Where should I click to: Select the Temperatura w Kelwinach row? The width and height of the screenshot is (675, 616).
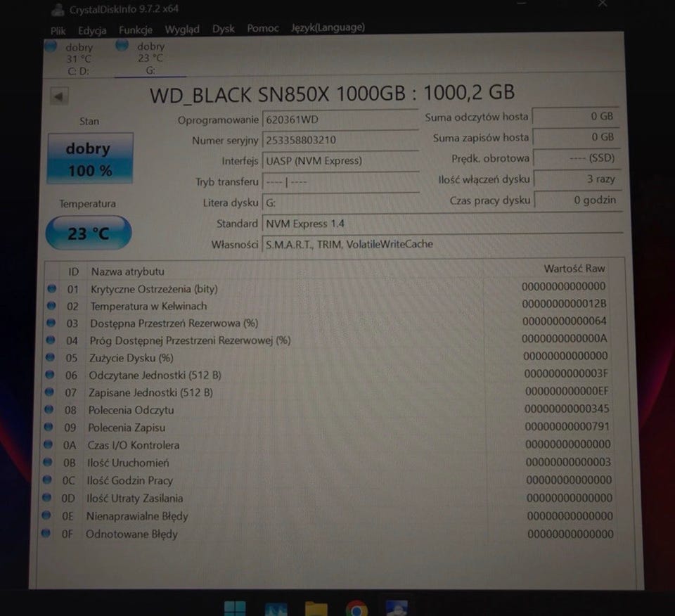[x=329, y=306]
